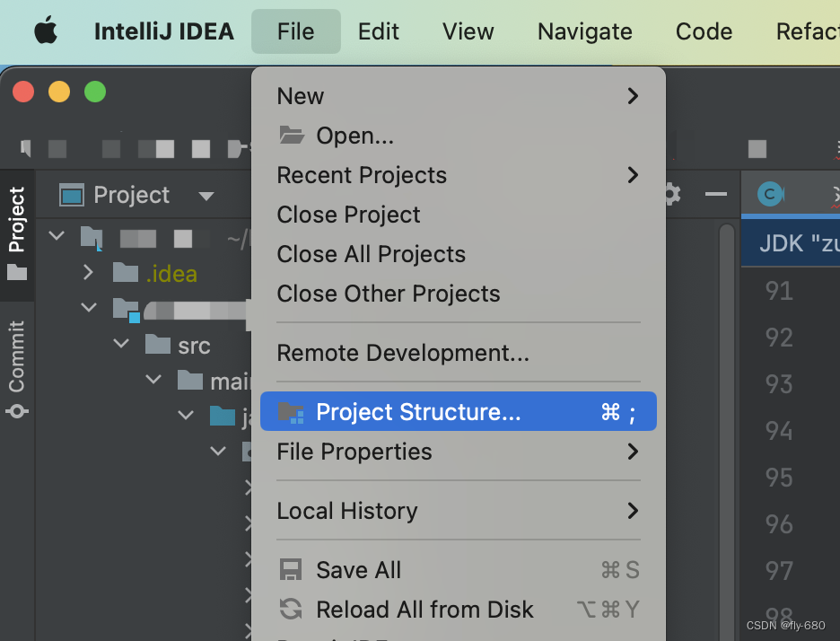Screen dimensions: 840x641
Task: Select Close All Projects
Action: tap(458, 254)
